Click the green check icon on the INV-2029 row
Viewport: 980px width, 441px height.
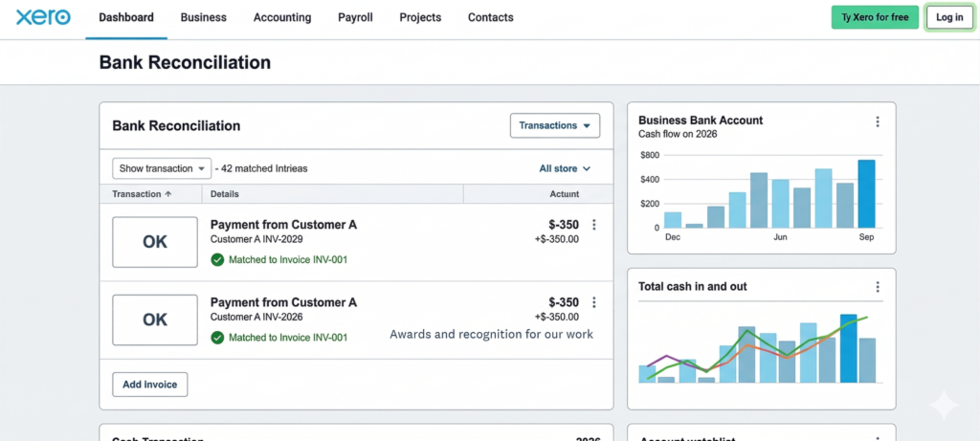217,259
